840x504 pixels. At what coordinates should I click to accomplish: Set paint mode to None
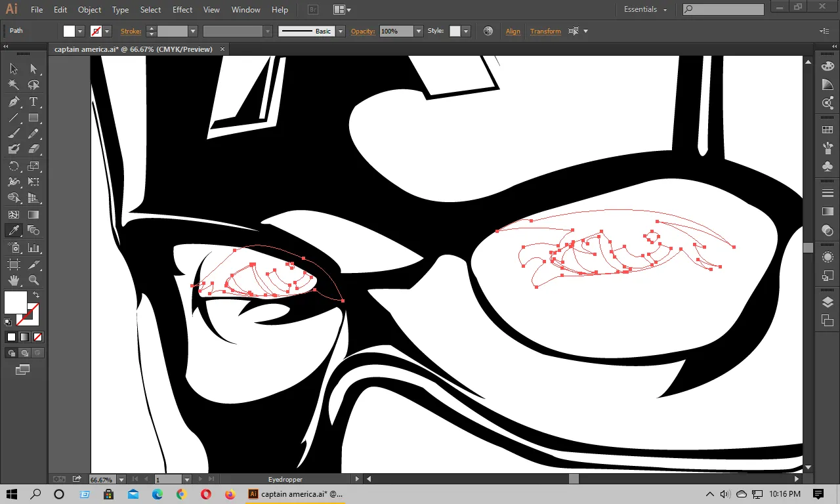click(37, 337)
